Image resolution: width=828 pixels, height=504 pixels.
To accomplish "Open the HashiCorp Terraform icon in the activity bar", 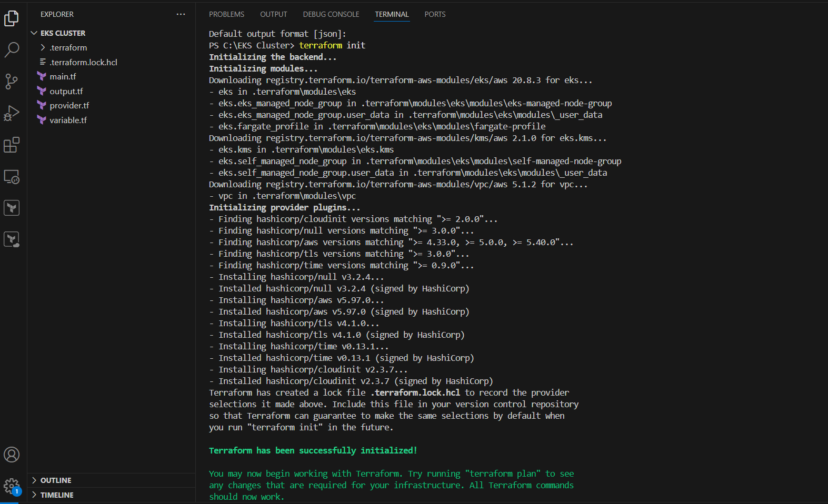I will (12, 208).
